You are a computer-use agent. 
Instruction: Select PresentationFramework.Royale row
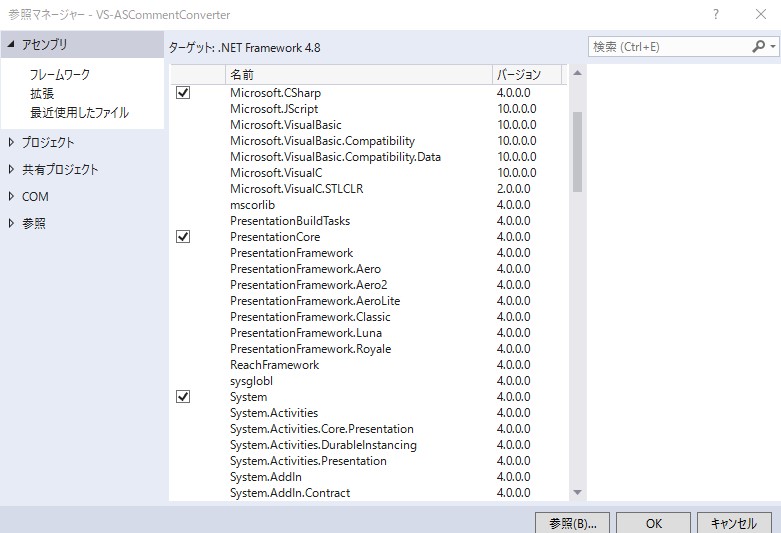369,348
